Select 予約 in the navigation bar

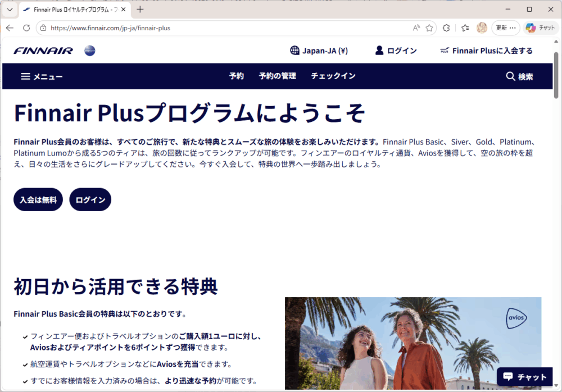pos(237,76)
